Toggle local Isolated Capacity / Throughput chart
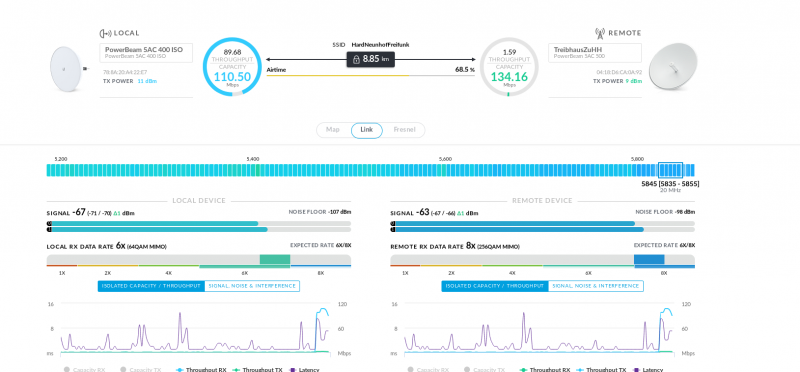This screenshot has width=800, height=372. pyautogui.click(x=151, y=286)
